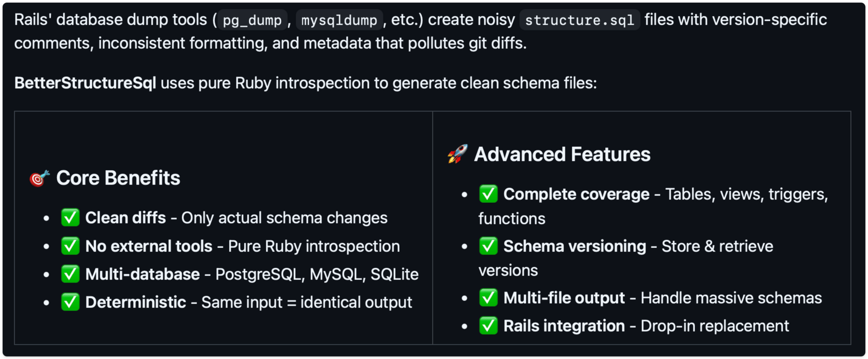Click the green checkmark next to Complete coverage
The height and width of the screenshot is (359, 868).
(x=488, y=194)
